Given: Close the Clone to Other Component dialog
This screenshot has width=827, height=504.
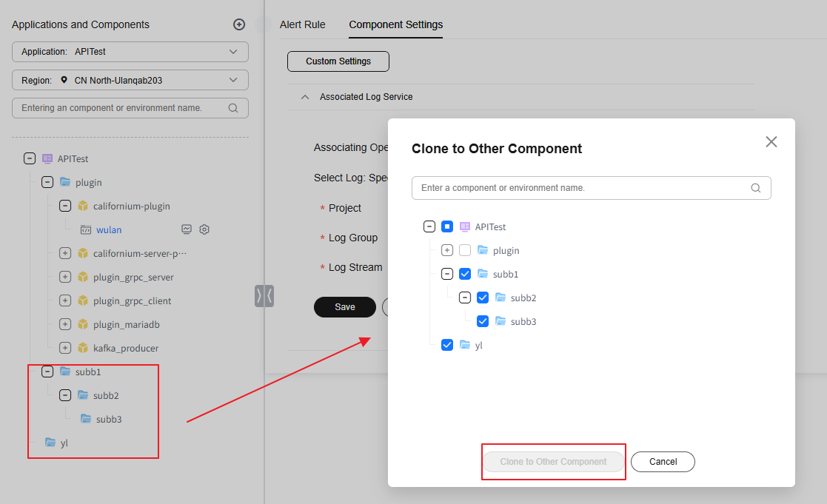Looking at the screenshot, I should coord(771,141).
